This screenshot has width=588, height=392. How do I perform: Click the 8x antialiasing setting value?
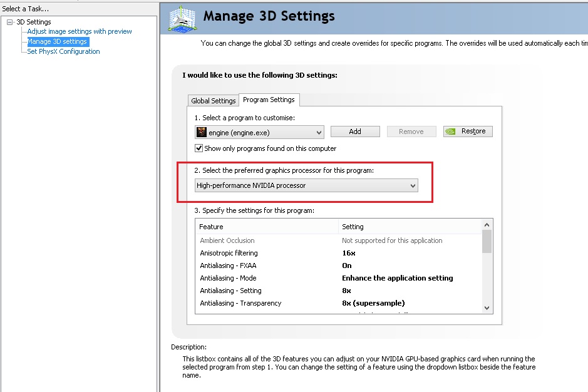coord(346,291)
